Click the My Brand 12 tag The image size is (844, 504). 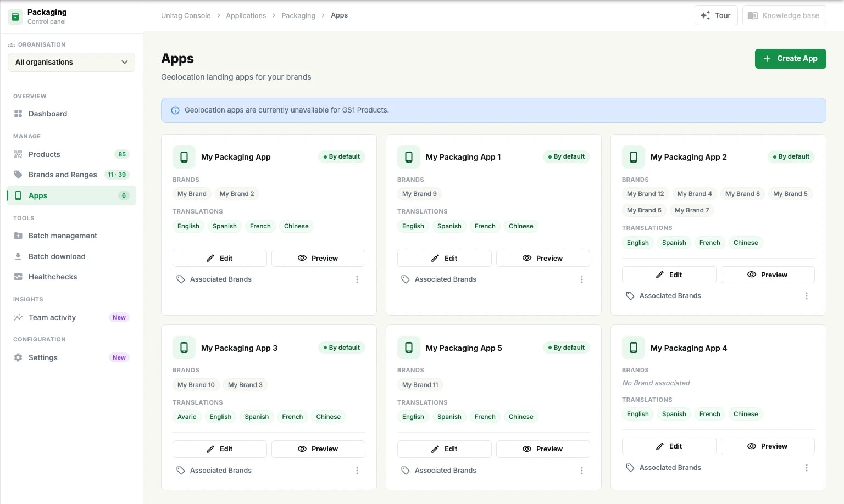click(x=645, y=194)
